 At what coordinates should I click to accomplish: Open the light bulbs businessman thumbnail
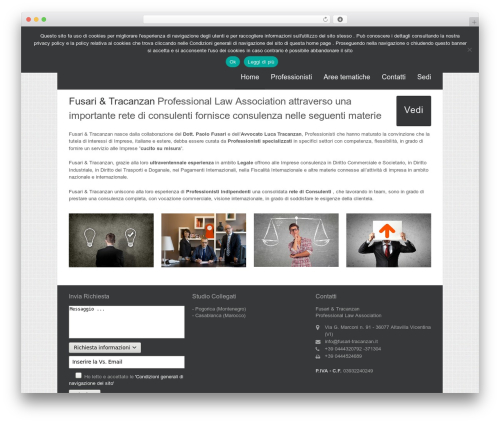pos(111,240)
